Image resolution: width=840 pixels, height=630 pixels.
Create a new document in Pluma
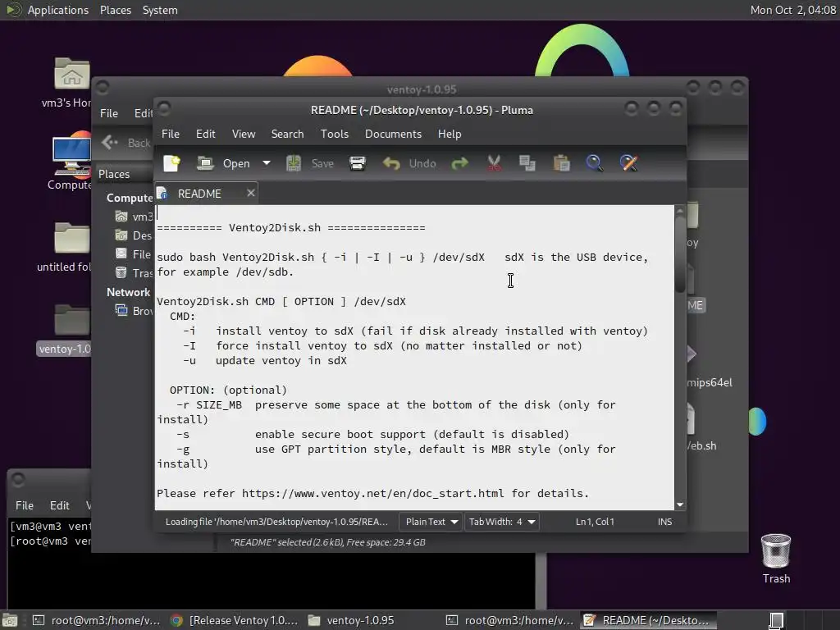pyautogui.click(x=171, y=163)
